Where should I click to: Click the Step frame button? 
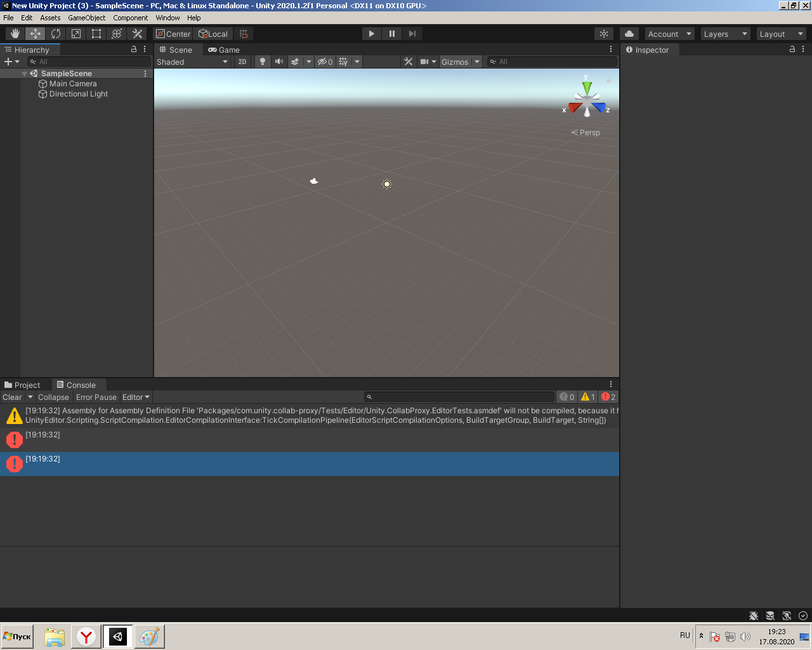pos(412,34)
